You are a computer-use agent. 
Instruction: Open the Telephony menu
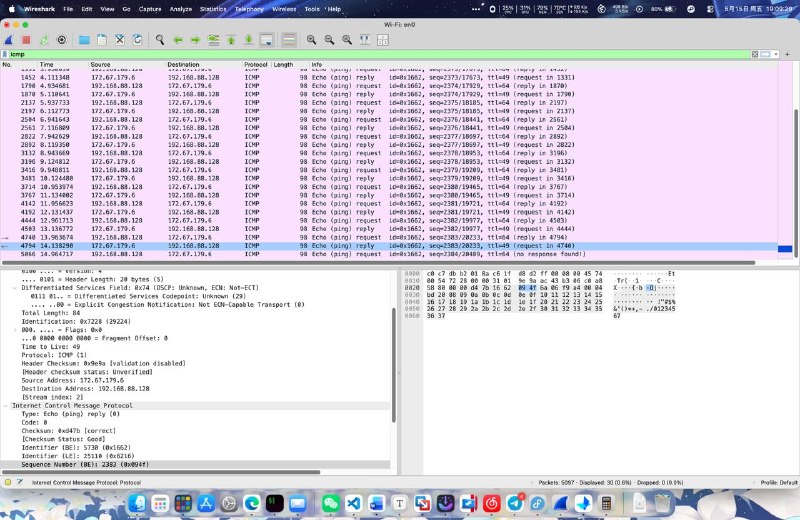249,9
